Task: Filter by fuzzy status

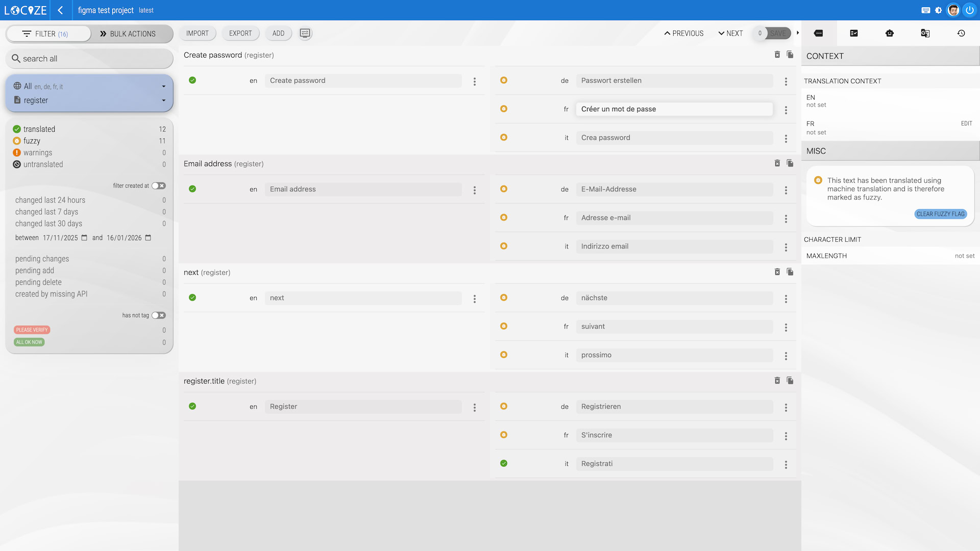Action: click(32, 141)
